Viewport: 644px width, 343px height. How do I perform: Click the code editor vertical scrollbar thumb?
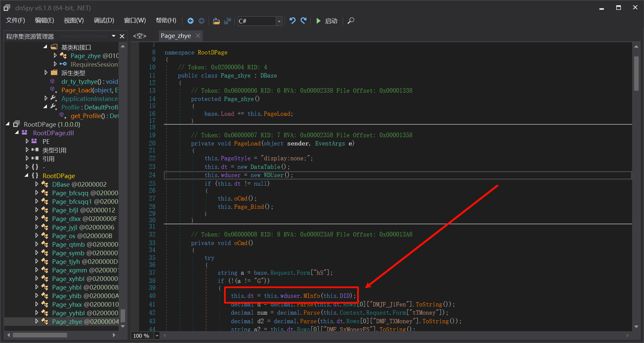(x=636, y=73)
